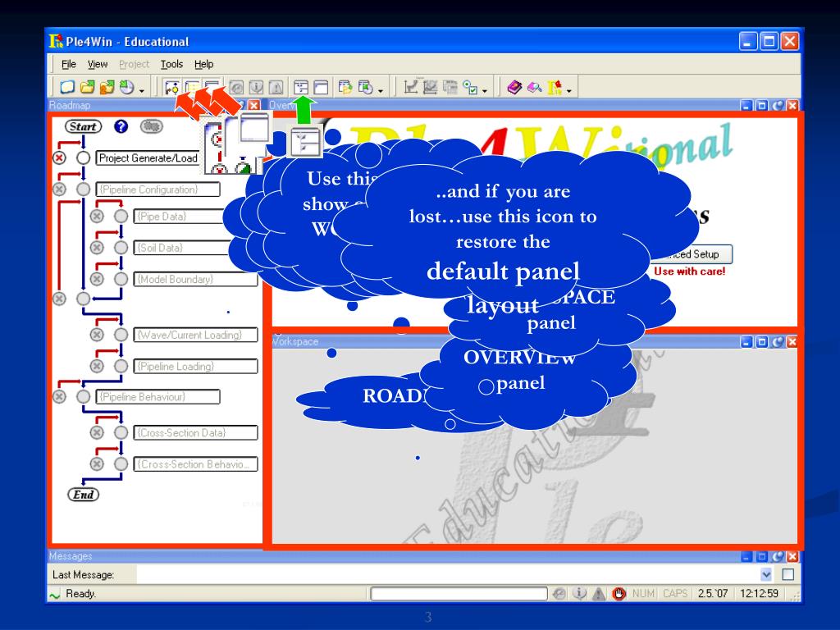840x630 pixels.
Task: Click the empty status bar input field
Action: [x=459, y=594]
